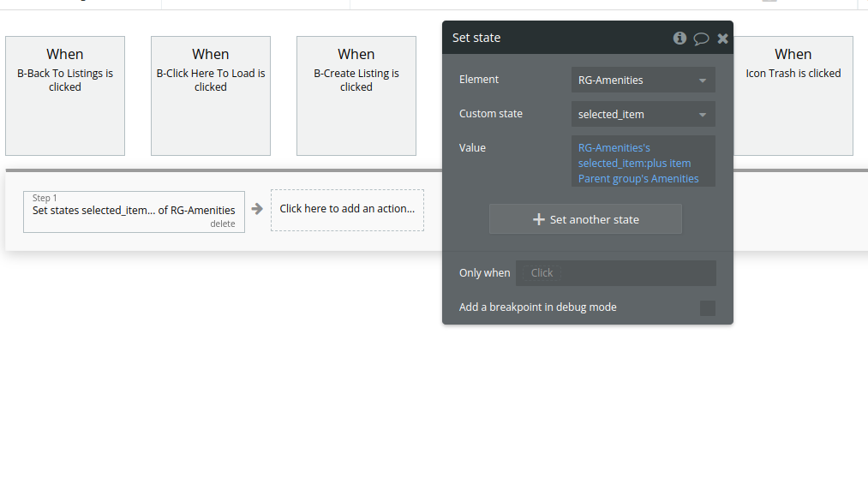
Task: Click the Set another state button
Action: (x=585, y=219)
